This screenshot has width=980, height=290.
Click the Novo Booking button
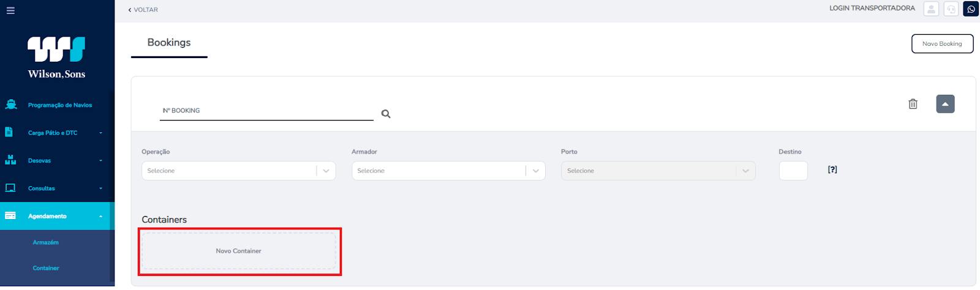pos(942,44)
